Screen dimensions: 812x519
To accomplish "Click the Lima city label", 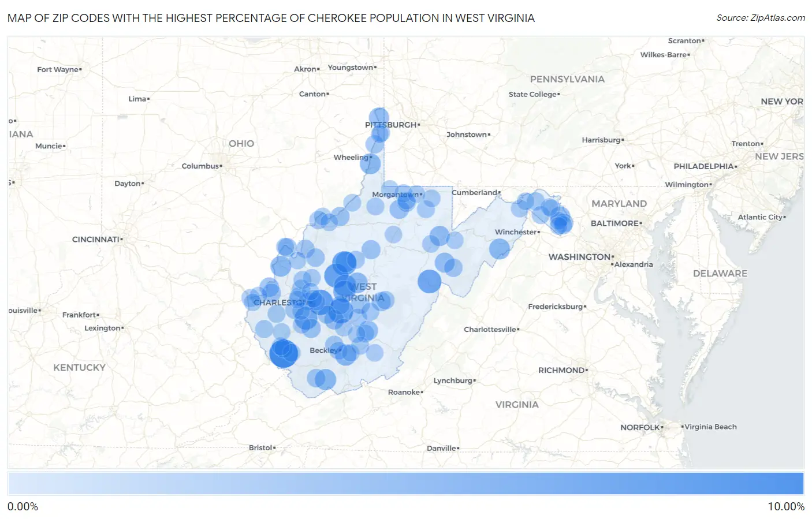I will [138, 99].
